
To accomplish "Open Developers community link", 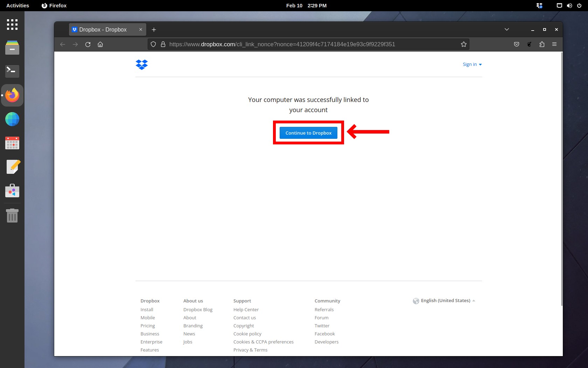I will 327,342.
